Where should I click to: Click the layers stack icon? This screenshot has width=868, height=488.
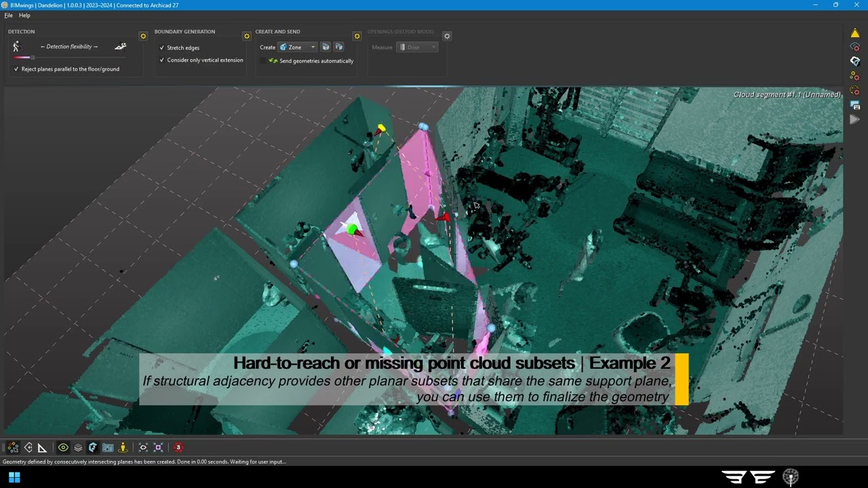tap(78, 447)
